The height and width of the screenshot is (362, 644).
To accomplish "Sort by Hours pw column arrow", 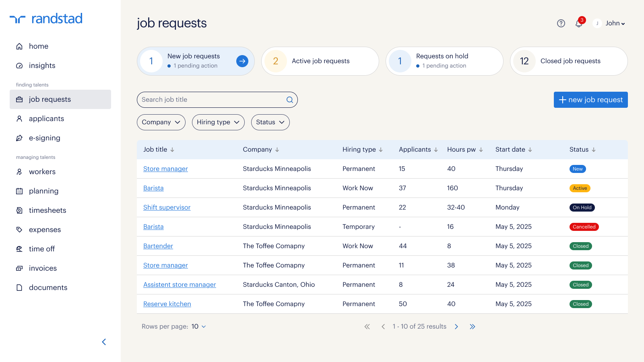I will click(x=481, y=150).
